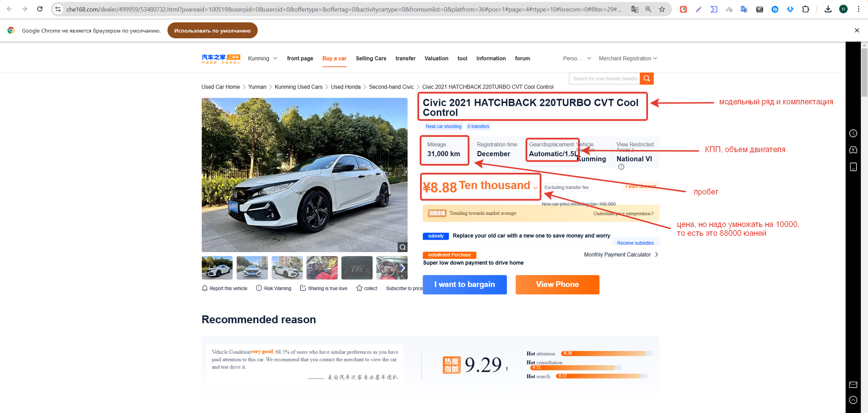Expand the Kunming city dropdown
The height and width of the screenshot is (413, 868).
coord(263,58)
